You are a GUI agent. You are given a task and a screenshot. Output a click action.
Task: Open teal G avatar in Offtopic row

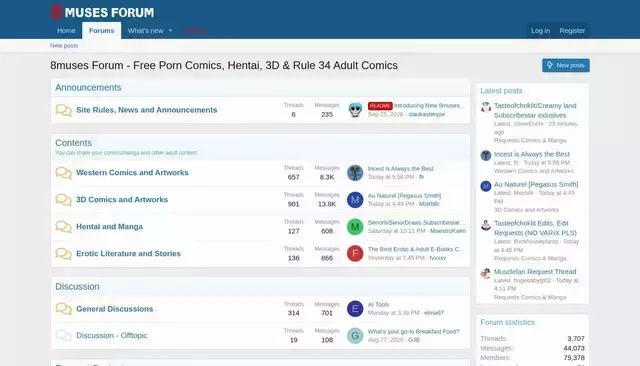[x=355, y=335]
